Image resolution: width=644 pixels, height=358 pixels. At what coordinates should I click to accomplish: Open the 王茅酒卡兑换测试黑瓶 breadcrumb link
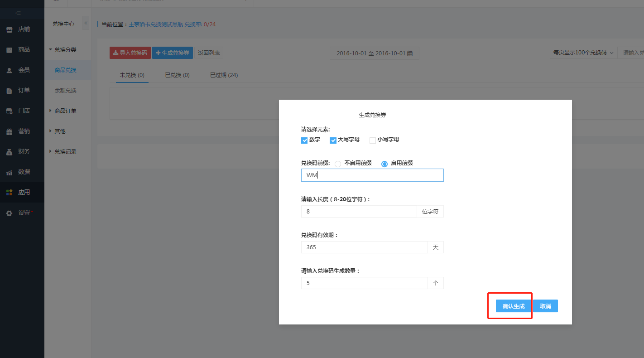[x=156, y=24]
